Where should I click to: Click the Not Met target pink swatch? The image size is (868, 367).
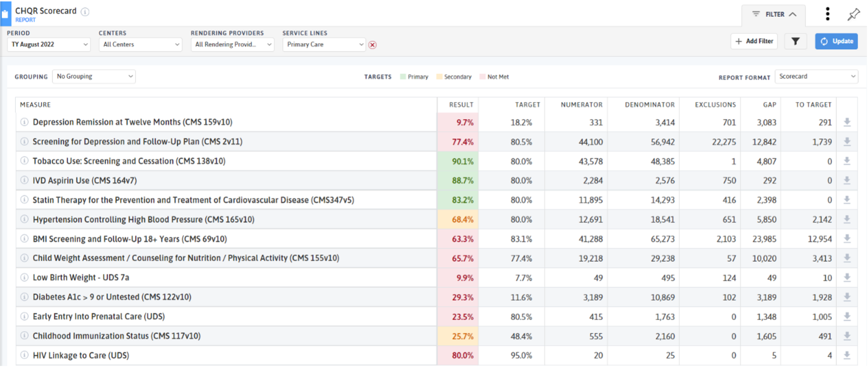click(x=482, y=77)
